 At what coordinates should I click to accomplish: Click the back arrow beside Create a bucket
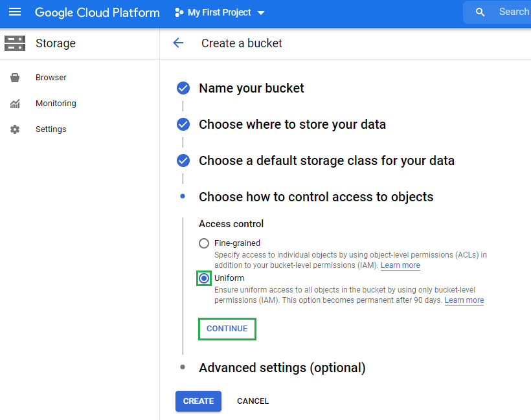178,43
